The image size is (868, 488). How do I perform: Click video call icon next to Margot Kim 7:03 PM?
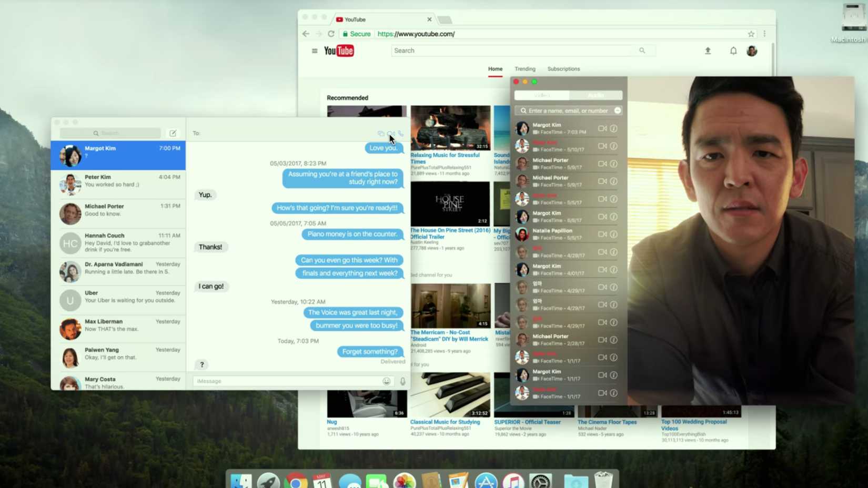tap(602, 129)
